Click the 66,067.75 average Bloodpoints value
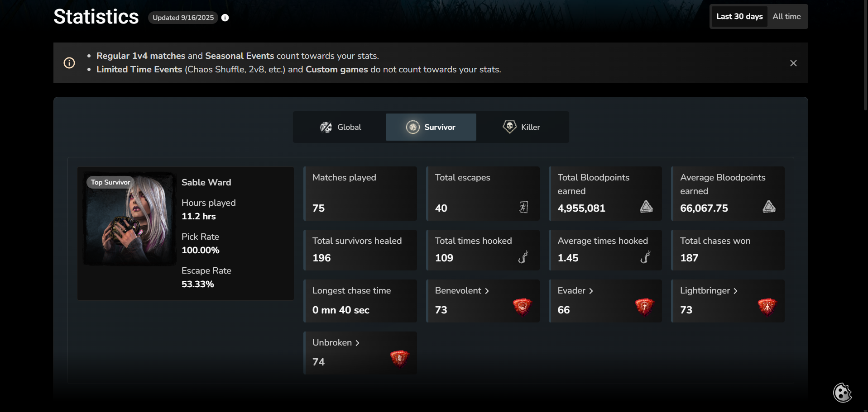Image resolution: width=868 pixels, height=412 pixels. 704,208
